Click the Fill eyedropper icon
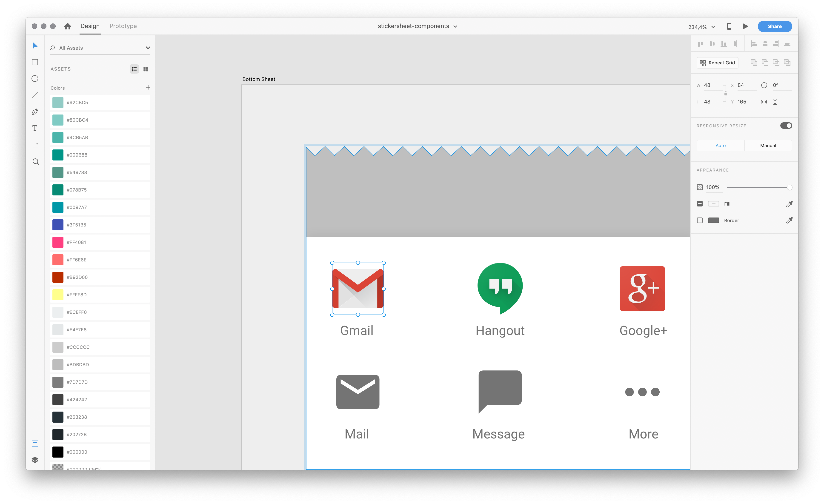 point(789,204)
